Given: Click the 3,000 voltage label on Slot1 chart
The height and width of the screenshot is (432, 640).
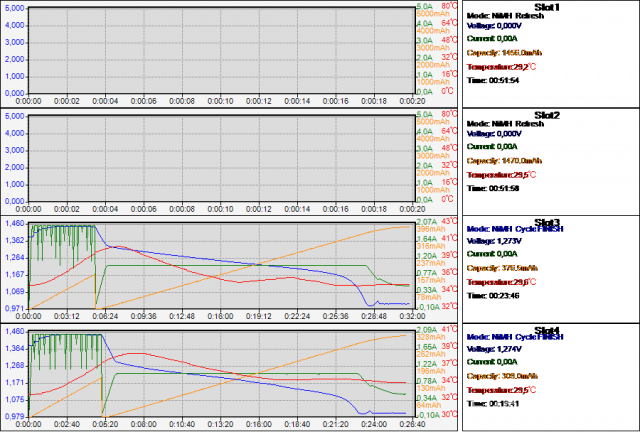Looking at the screenshot, I should (x=14, y=42).
